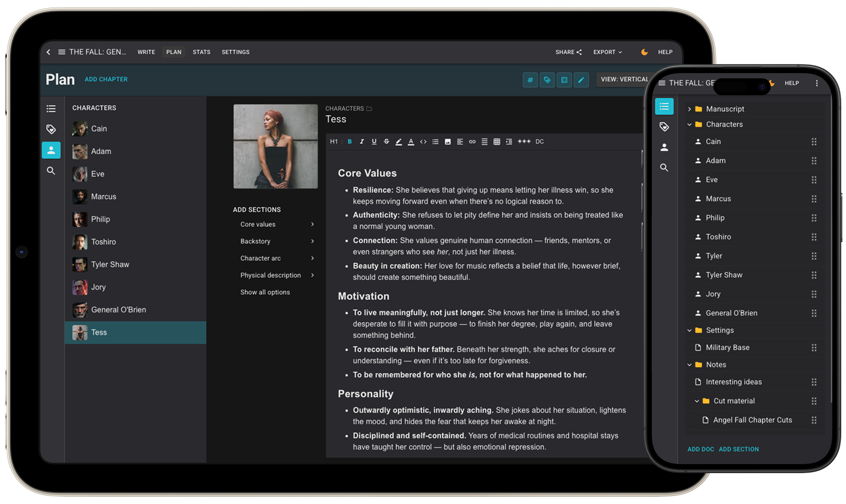Click the Add Chapter link

click(106, 79)
